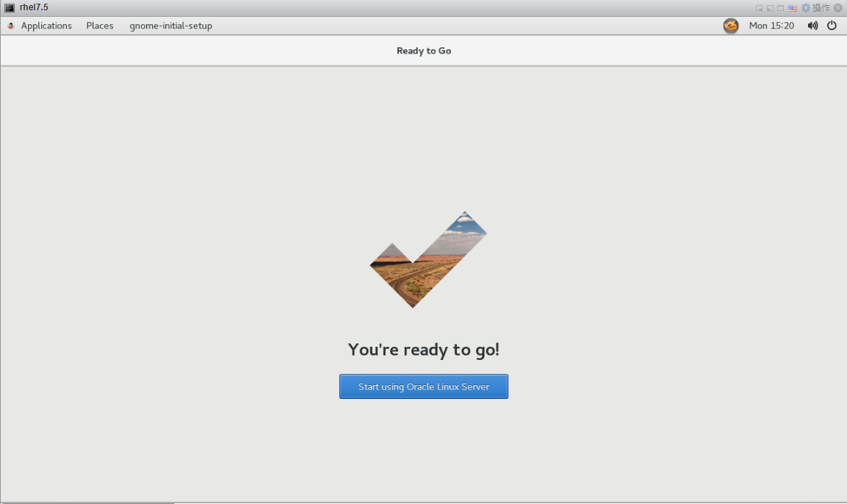Click the gear icon in rhel7.5 title bar
This screenshot has height=504, width=847.
806,7
